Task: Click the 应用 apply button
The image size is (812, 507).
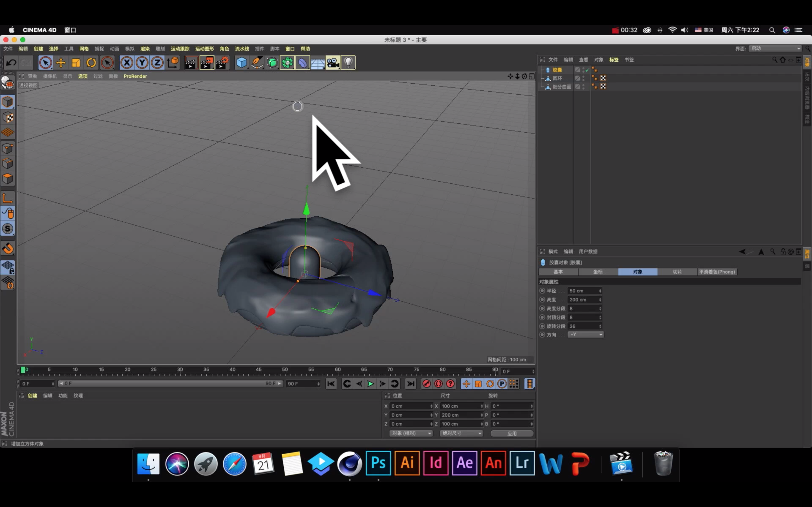Action: (512, 433)
